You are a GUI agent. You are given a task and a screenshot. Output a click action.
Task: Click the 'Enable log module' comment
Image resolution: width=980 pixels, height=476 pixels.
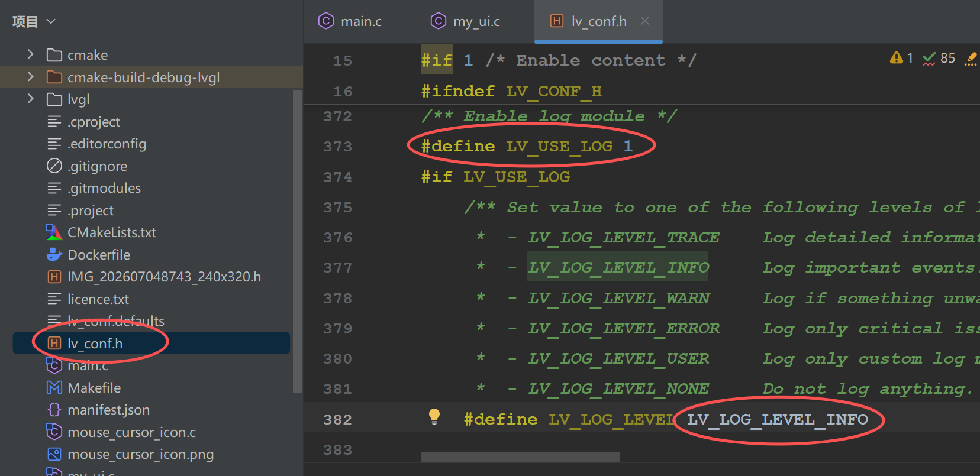point(549,116)
